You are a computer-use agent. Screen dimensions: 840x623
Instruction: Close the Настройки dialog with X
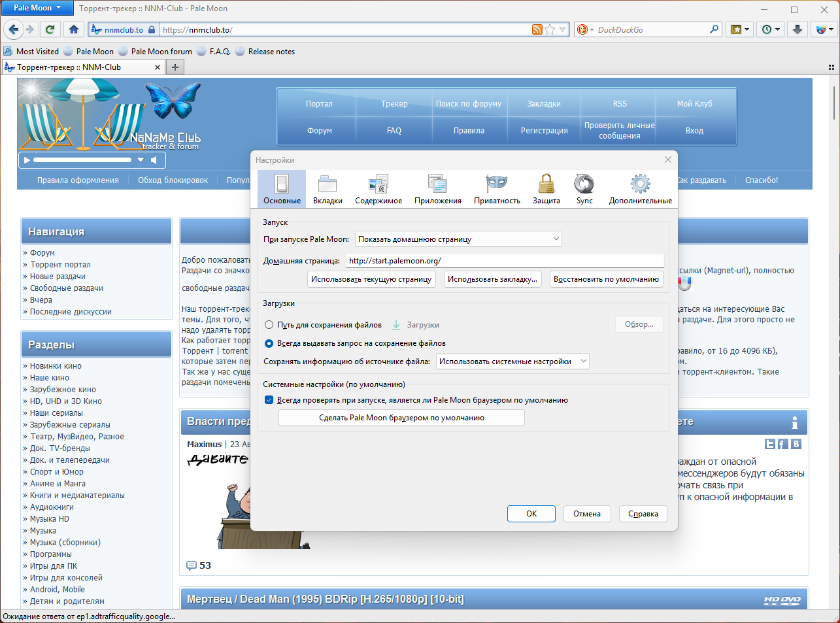click(x=667, y=160)
